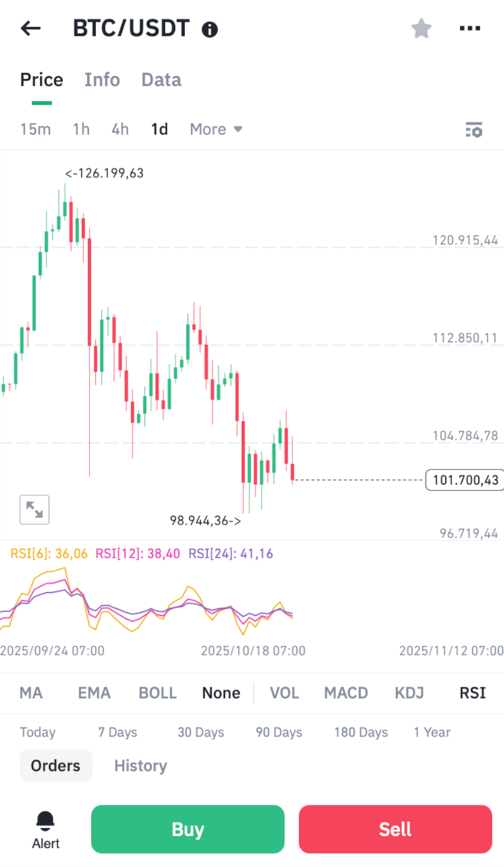Expand chart to fullscreen
Viewport: 504px width, 867px height.
tap(34, 510)
